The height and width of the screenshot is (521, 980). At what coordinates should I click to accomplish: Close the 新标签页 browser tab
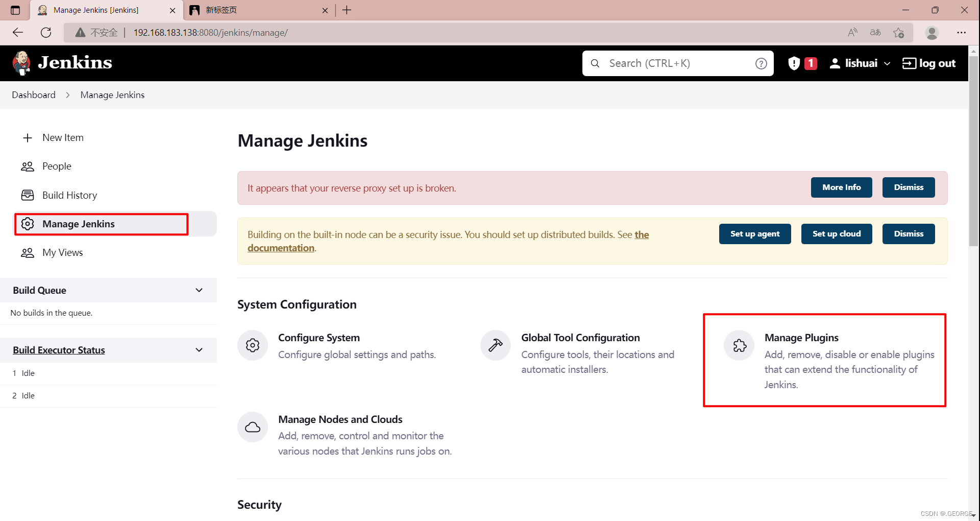pos(325,10)
